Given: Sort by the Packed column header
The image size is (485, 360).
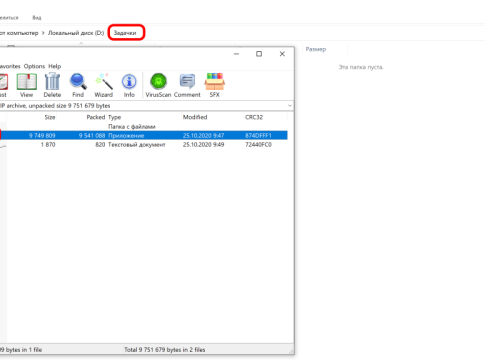Looking at the screenshot, I should (x=96, y=117).
